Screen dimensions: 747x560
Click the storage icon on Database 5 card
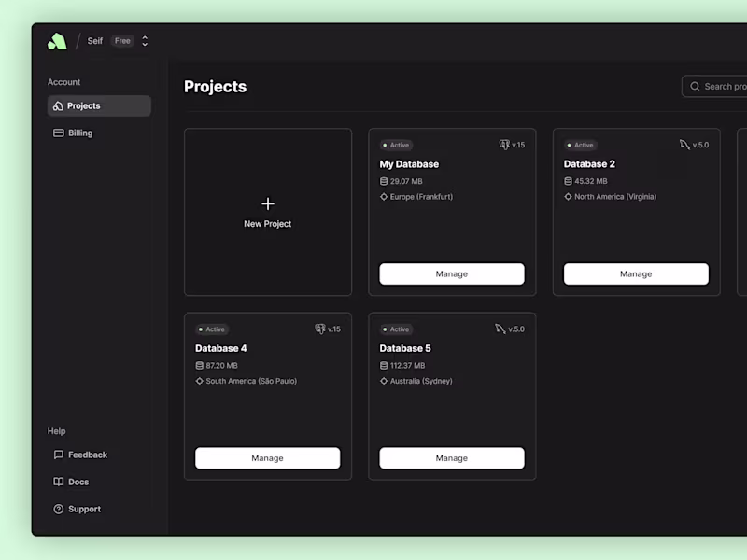pos(384,365)
